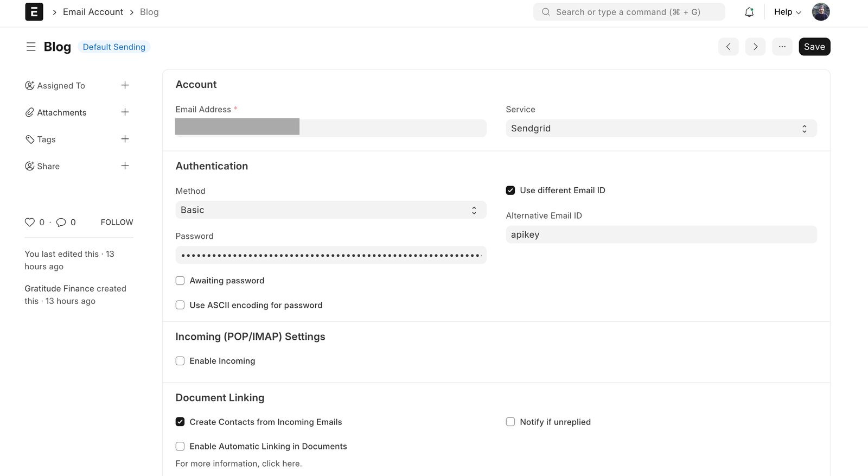Open the three-dots more menu
This screenshot has height=476, width=868.
coord(782,47)
